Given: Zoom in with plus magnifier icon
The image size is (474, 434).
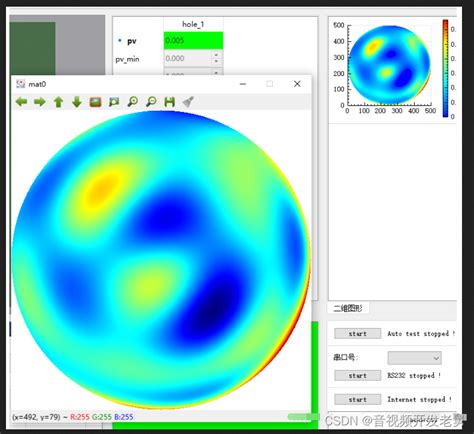Looking at the screenshot, I should 133,102.
